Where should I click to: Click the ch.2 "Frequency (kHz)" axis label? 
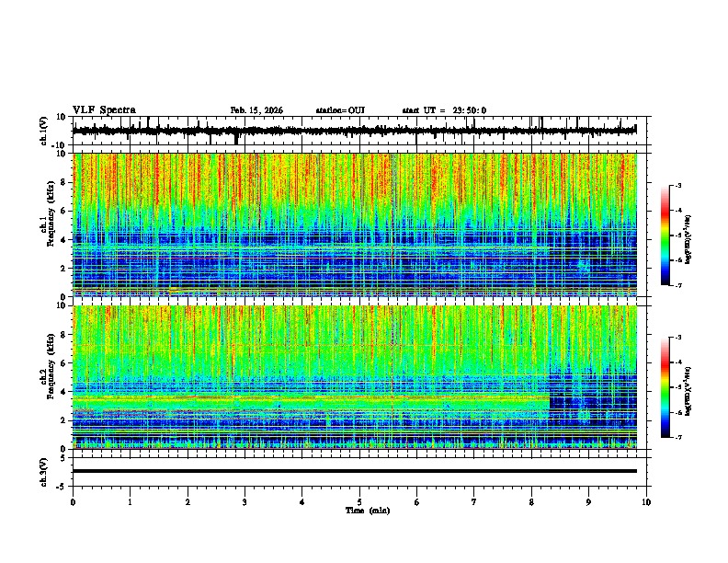[x=51, y=366]
